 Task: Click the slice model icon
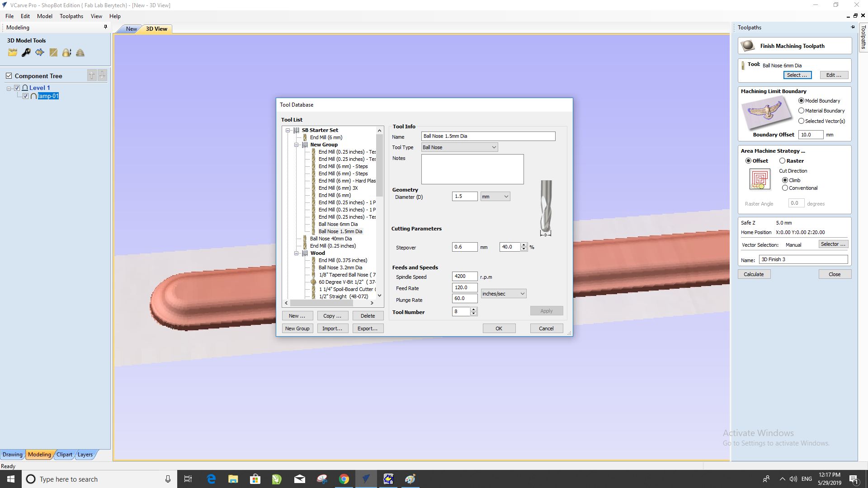tap(80, 52)
